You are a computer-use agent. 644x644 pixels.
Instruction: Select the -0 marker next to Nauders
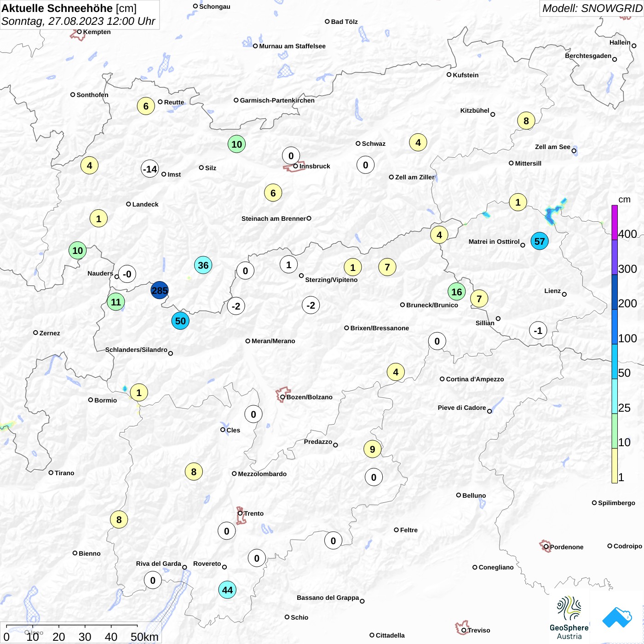127,274
